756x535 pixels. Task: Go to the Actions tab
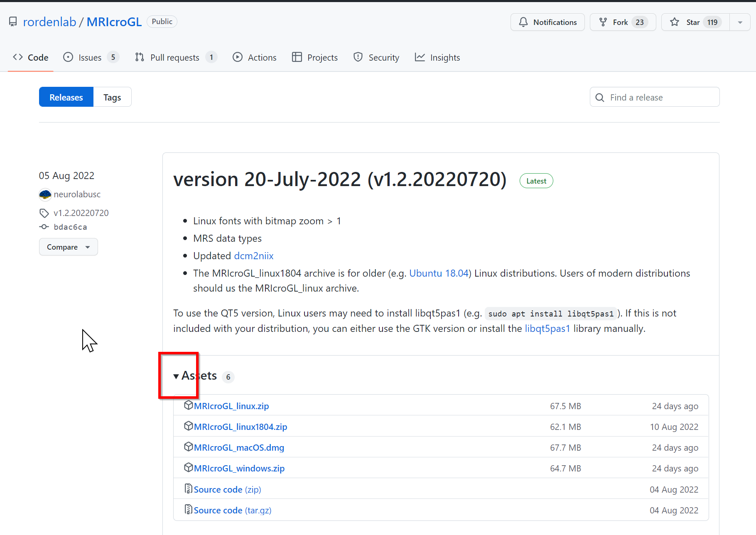pyautogui.click(x=255, y=57)
